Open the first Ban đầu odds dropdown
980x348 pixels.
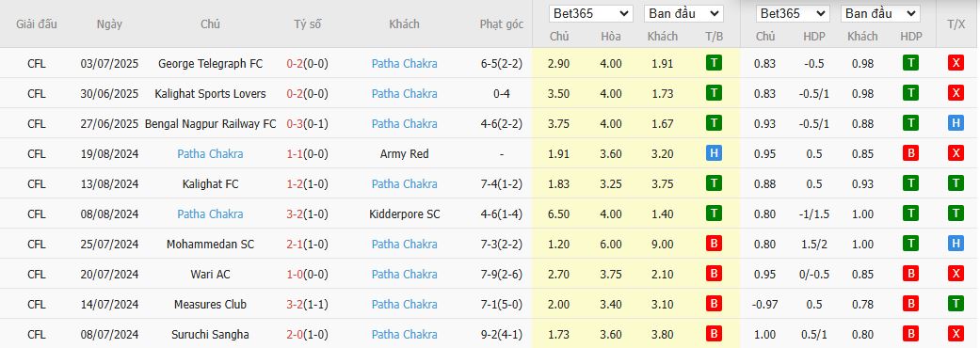coord(683,13)
